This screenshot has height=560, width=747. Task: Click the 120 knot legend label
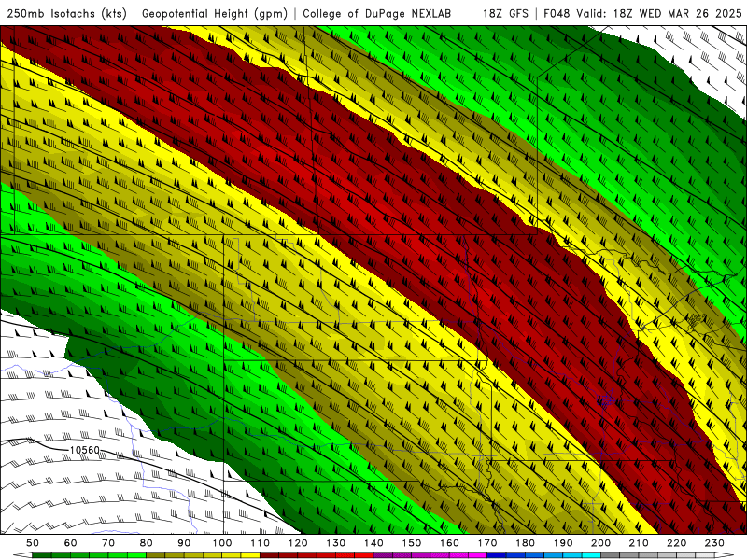pos(298,543)
